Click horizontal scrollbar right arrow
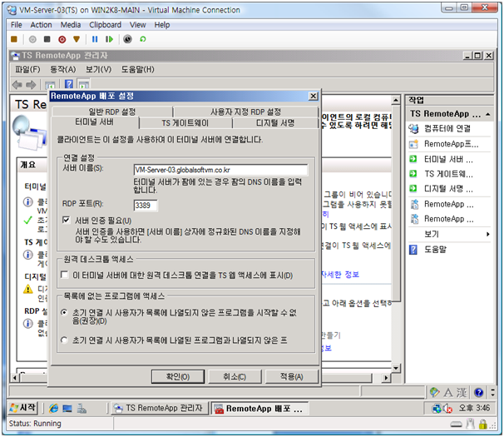504x437 pixels. click(x=387, y=377)
